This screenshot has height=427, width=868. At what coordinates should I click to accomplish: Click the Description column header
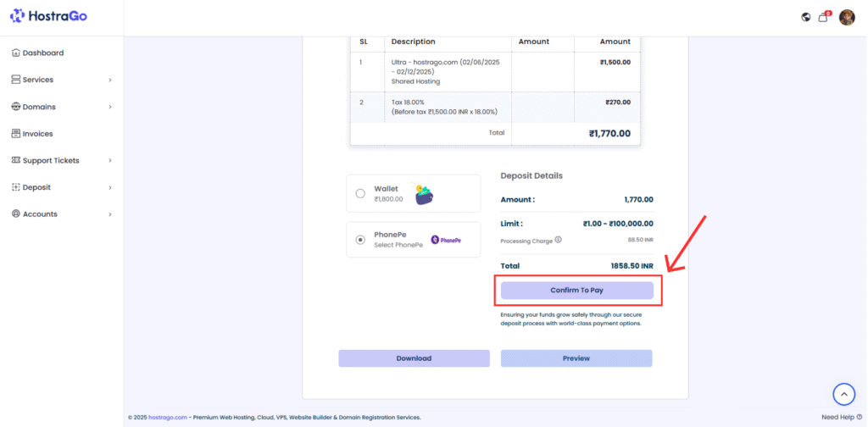pyautogui.click(x=414, y=42)
